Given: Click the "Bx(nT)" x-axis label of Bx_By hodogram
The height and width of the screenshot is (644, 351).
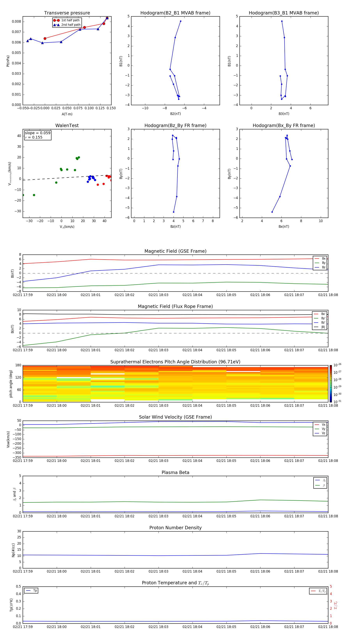Looking at the screenshot, I should 284,227.
